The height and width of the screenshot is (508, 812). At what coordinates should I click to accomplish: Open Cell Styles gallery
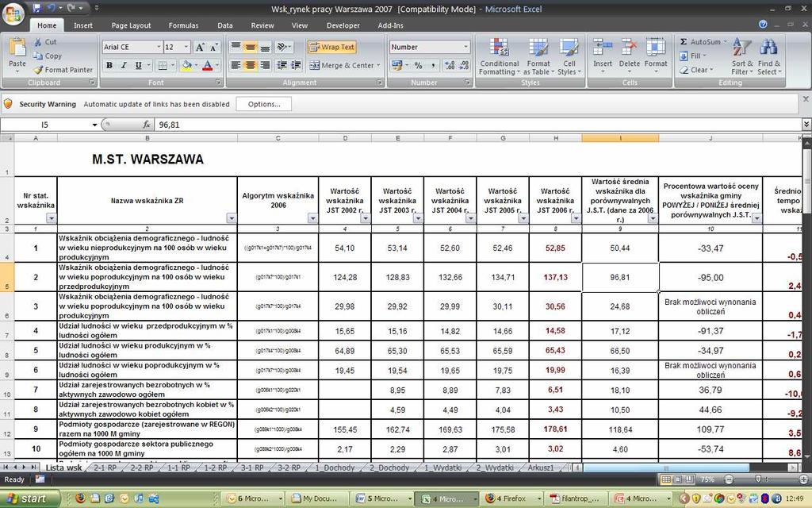569,56
